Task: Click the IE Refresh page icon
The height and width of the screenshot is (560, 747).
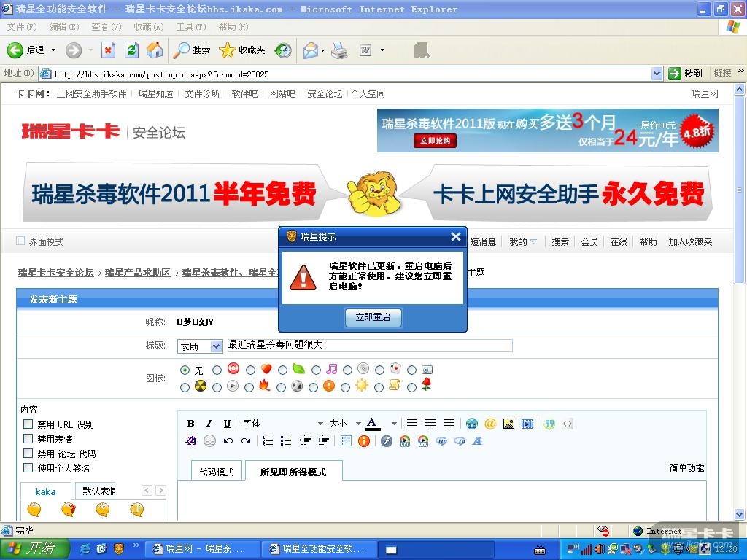Action: pos(131,50)
